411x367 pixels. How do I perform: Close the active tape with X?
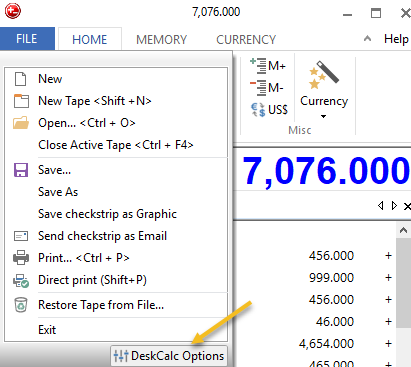pos(407,206)
